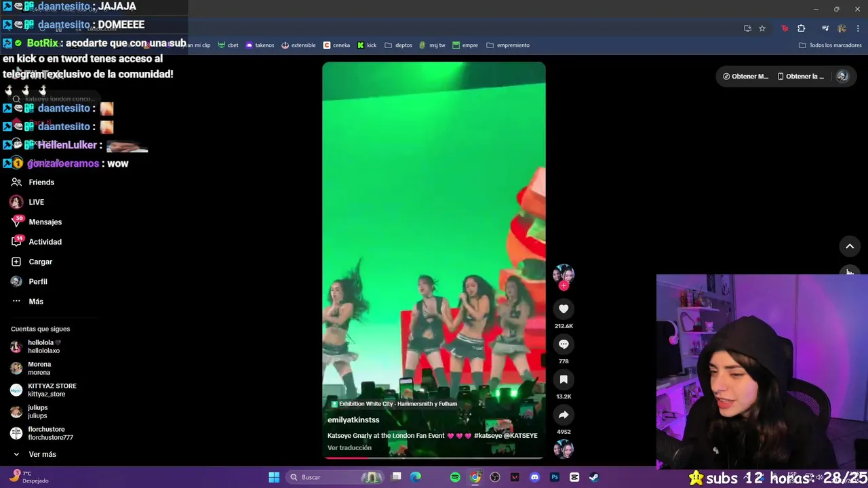
Task: Follow creator with the red plus badge
Action: click(564, 285)
